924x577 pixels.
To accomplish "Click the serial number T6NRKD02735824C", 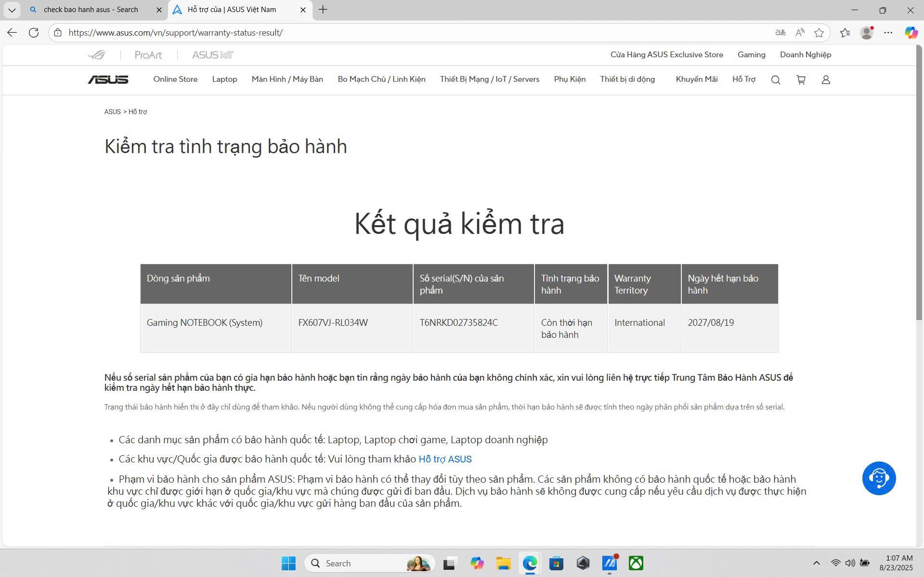I will [x=458, y=323].
